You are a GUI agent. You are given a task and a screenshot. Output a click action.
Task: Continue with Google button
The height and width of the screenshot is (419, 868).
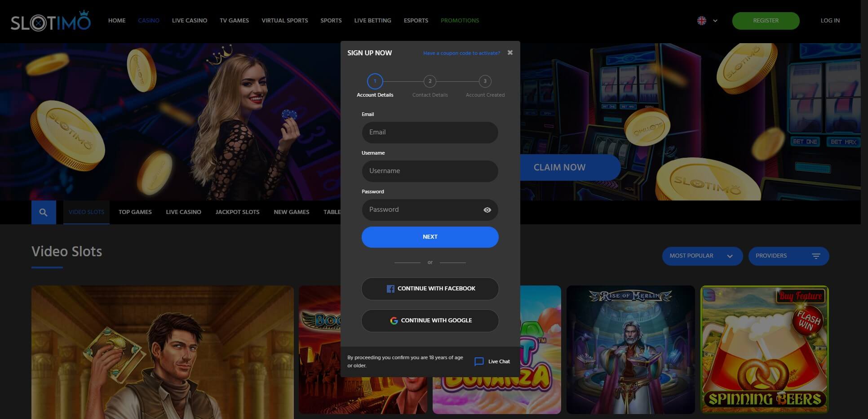tap(430, 321)
